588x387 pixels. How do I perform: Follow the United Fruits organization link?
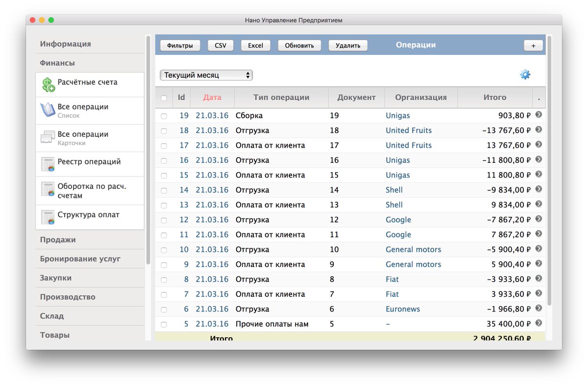408,130
